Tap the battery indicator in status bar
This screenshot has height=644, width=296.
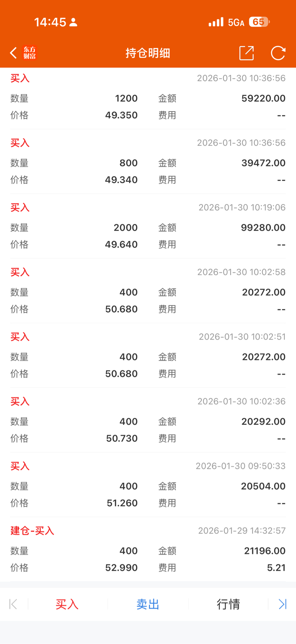pos(259,22)
